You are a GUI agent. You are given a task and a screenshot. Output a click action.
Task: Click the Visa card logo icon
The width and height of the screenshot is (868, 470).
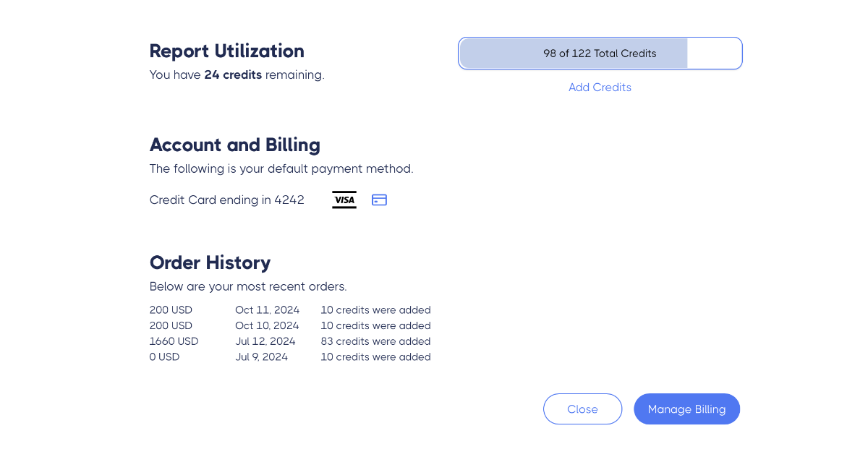[x=344, y=200]
